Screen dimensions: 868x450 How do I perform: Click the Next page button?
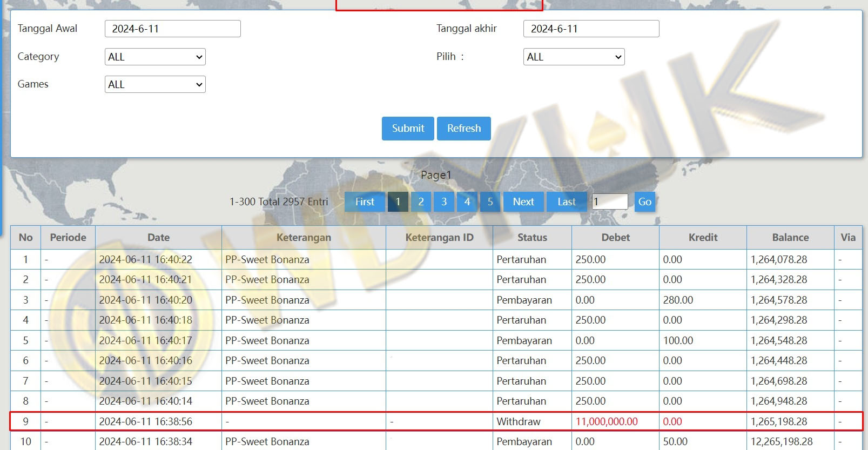[523, 202]
